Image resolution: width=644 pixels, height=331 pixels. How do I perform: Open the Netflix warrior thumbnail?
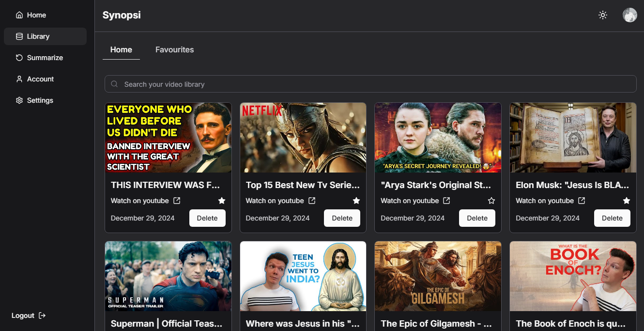click(x=303, y=138)
